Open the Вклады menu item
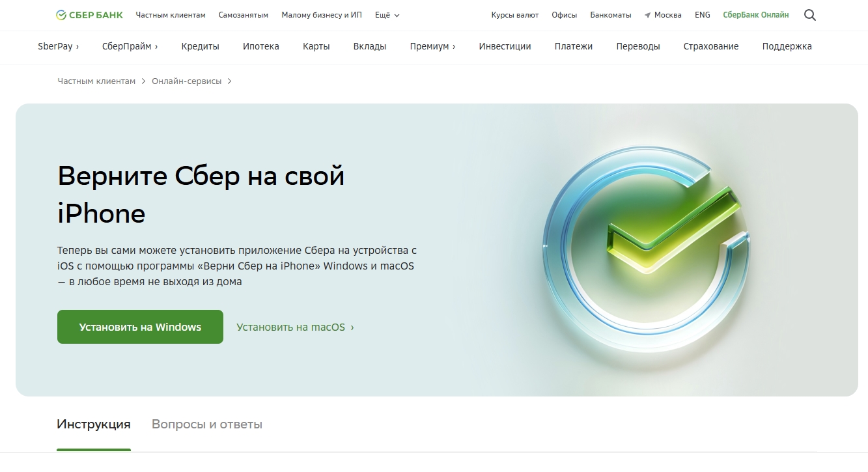 pos(370,46)
